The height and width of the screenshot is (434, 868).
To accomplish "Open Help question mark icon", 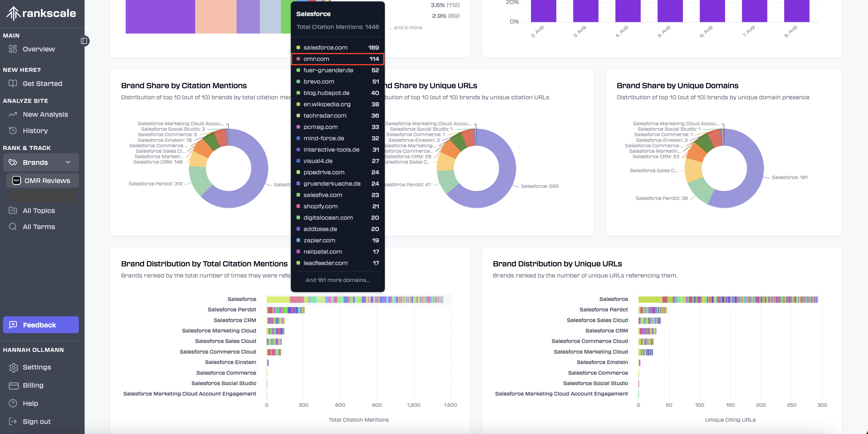I will (x=13, y=404).
